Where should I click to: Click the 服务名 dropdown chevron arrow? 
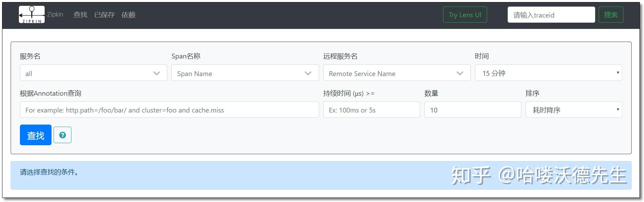click(157, 73)
